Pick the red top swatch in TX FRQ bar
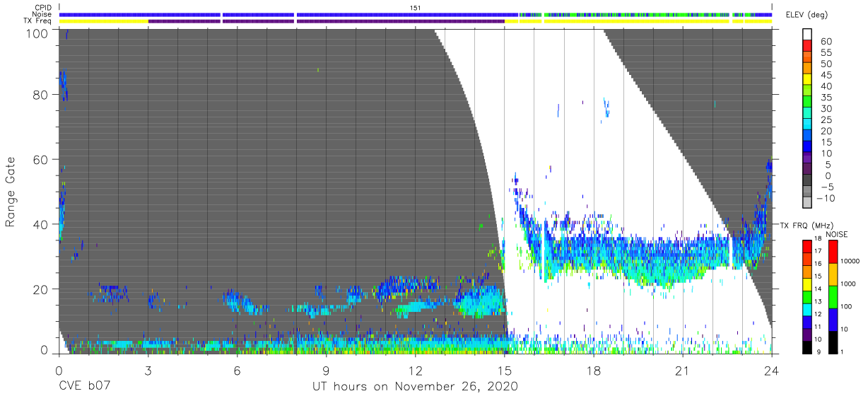Screen dimensions: 868x401 click(807, 246)
